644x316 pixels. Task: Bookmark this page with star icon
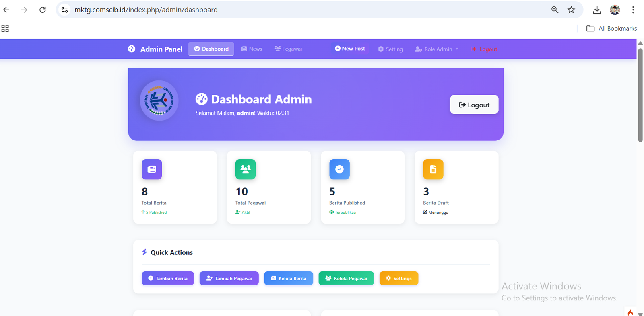coord(571,10)
